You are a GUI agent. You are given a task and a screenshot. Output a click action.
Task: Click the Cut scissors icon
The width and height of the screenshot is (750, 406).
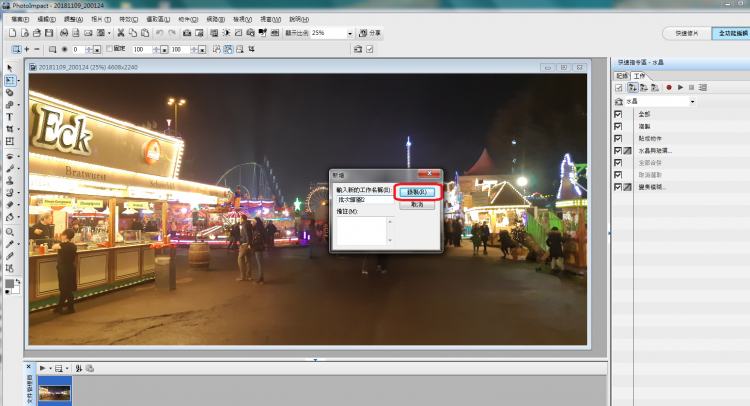coord(120,33)
